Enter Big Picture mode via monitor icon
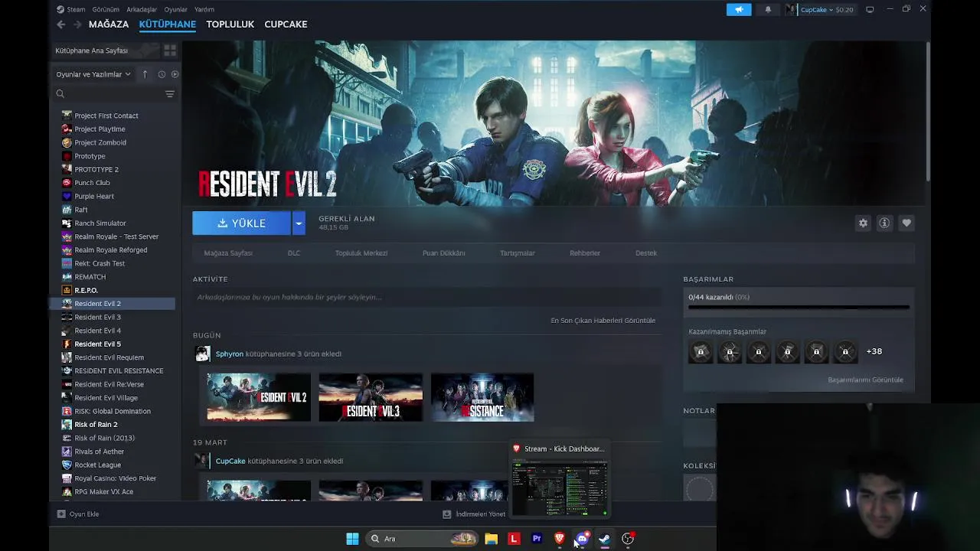The height and width of the screenshot is (551, 980). click(870, 9)
